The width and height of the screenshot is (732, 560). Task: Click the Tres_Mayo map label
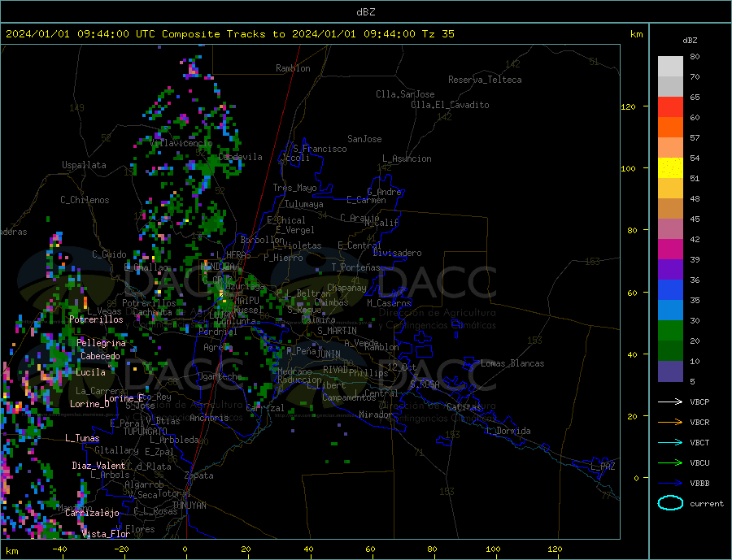click(x=294, y=188)
